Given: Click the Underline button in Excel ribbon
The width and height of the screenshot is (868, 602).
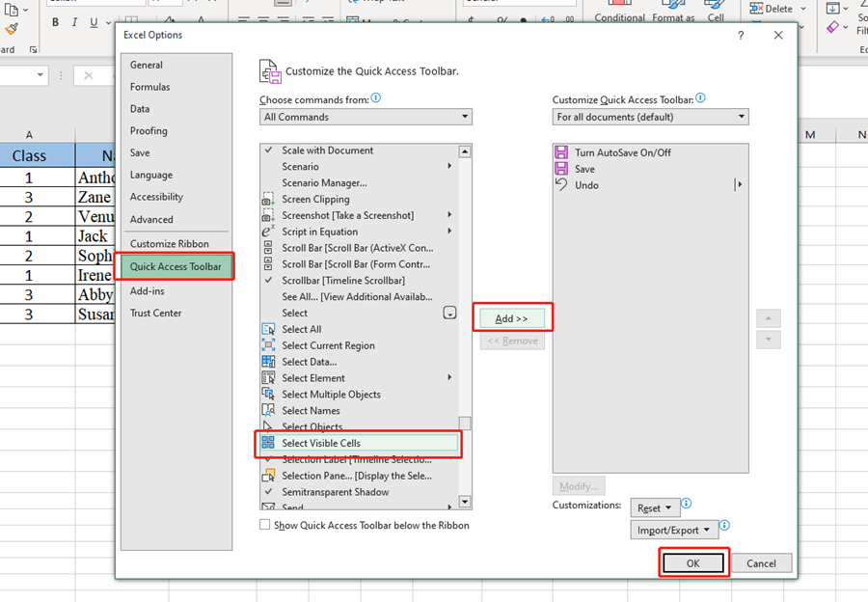Looking at the screenshot, I should click(x=94, y=22).
